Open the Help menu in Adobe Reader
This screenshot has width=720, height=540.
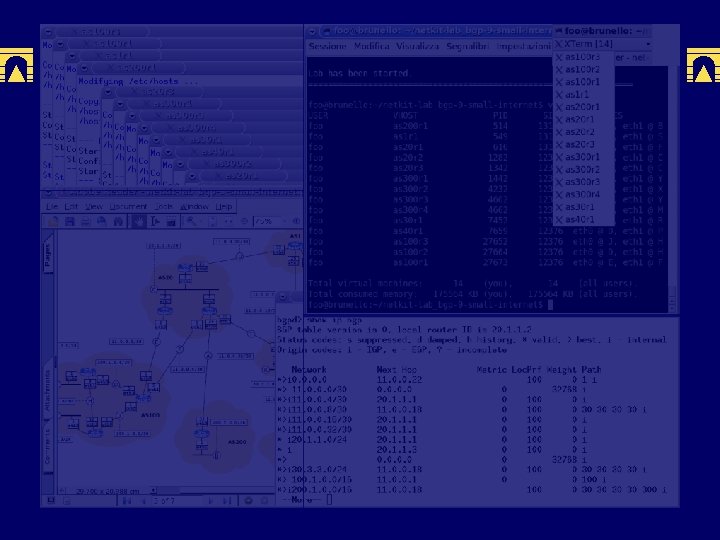tap(224, 207)
